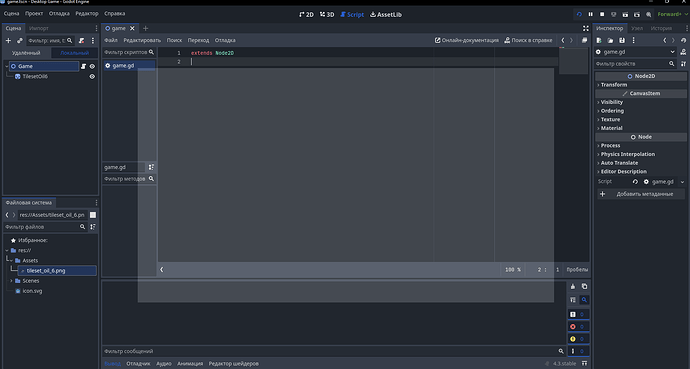Open Inspector extra options three-dot menu
This screenshot has width=690, height=369.
coord(633,40)
